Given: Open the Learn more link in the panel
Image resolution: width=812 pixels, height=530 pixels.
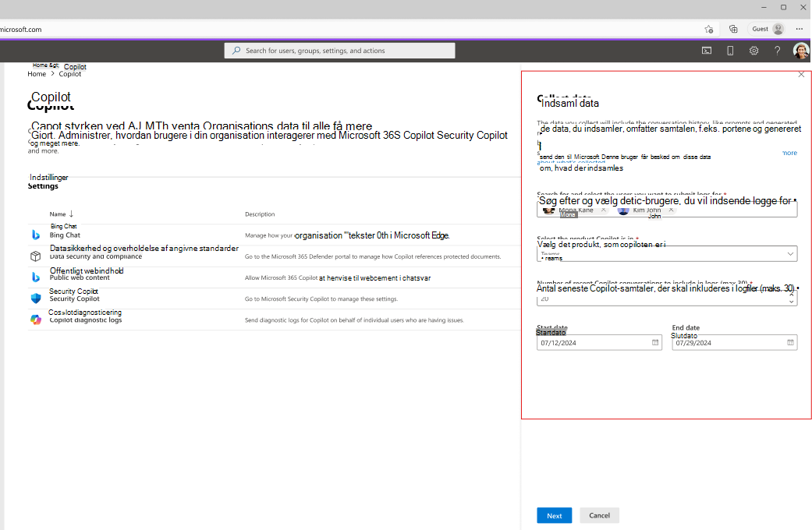Looking at the screenshot, I should tap(789, 154).
